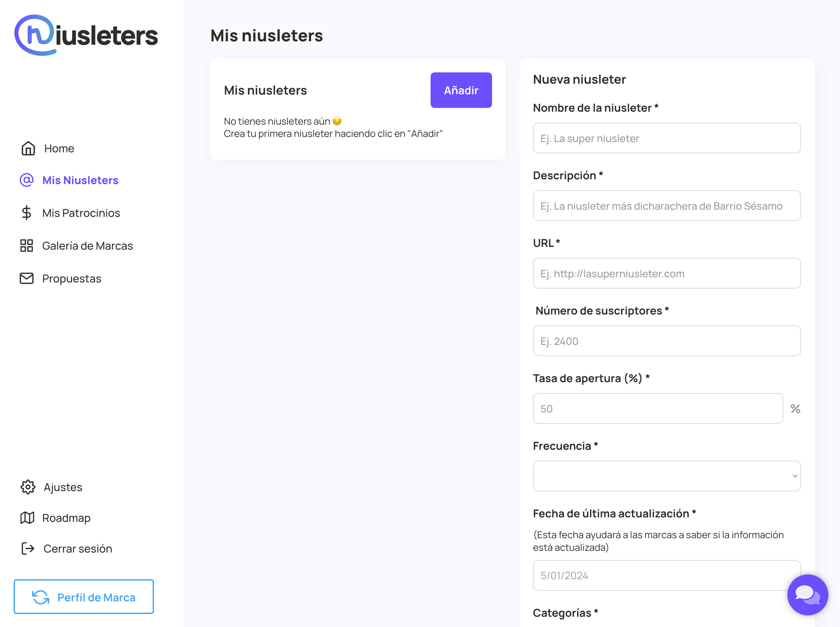Image resolution: width=840 pixels, height=627 pixels.
Task: Navigate to Galería de Marcas
Action: click(x=87, y=246)
